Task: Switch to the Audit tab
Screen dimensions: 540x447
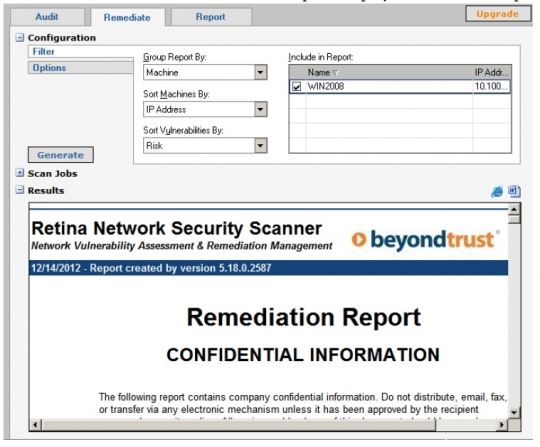Action: (47, 17)
